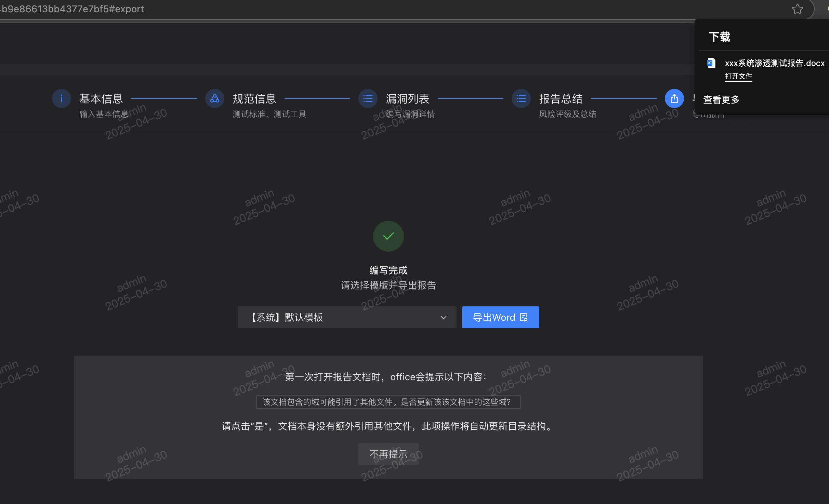Click the 报告总结 step icon
The height and width of the screenshot is (504, 829).
pyautogui.click(x=521, y=99)
